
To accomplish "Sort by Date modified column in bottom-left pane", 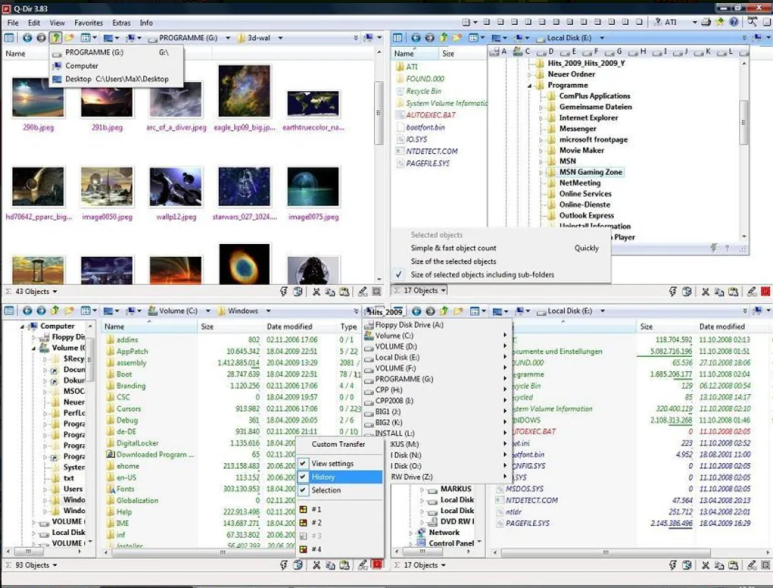I will (289, 326).
